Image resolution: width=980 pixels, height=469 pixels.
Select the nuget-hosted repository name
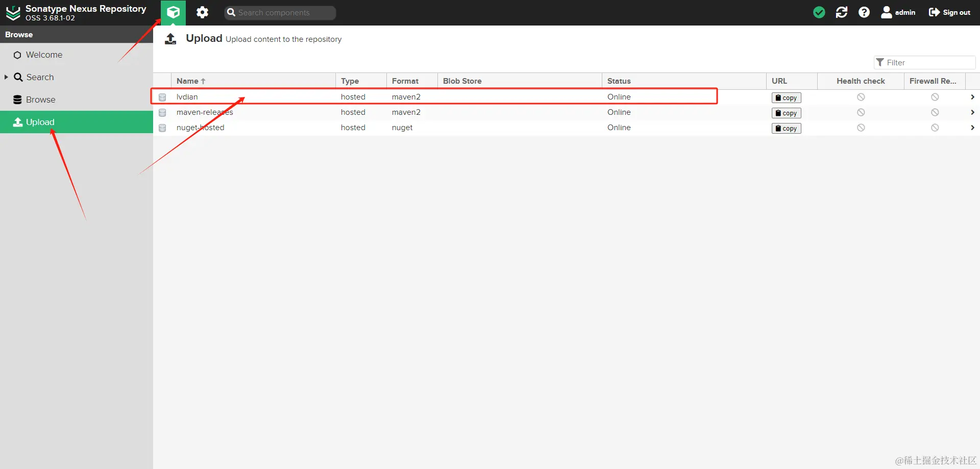[200, 128]
